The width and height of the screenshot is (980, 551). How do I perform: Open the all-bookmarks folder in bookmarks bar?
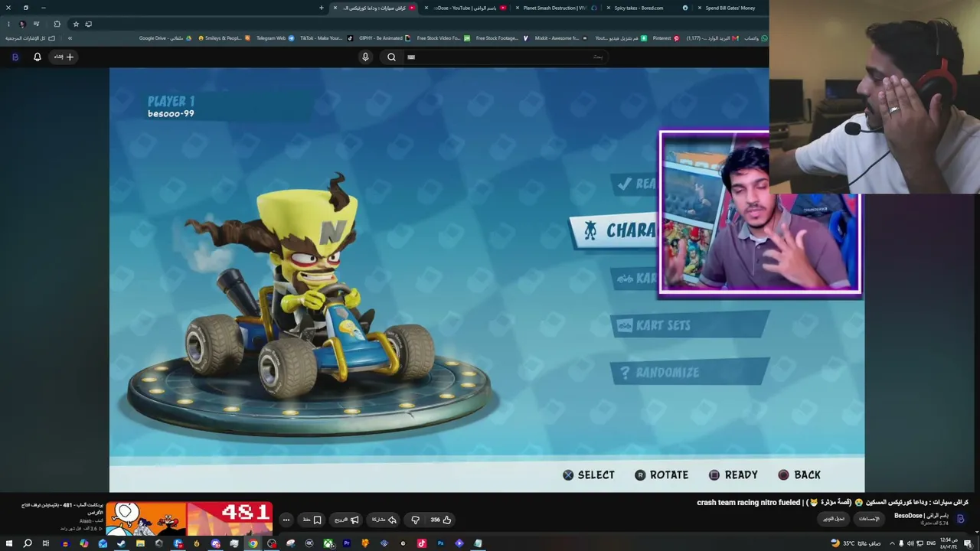tap(31, 38)
